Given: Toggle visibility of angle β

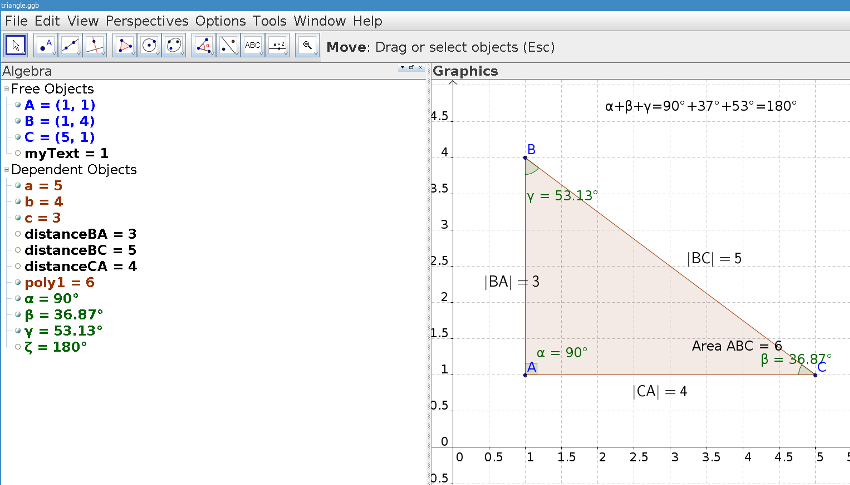Looking at the screenshot, I should pos(18,315).
